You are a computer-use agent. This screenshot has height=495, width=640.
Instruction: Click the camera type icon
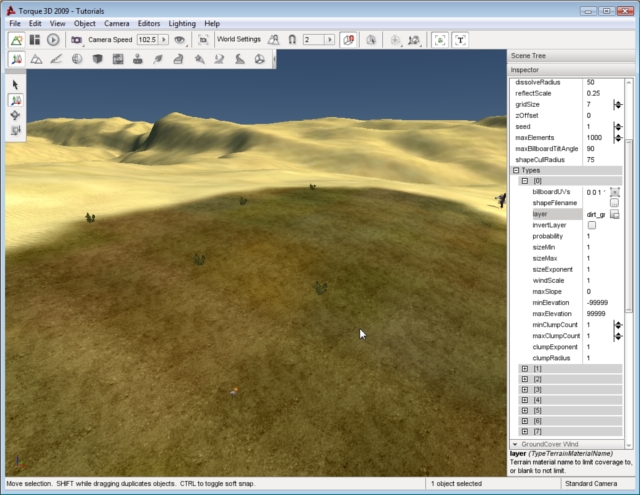click(x=76, y=40)
